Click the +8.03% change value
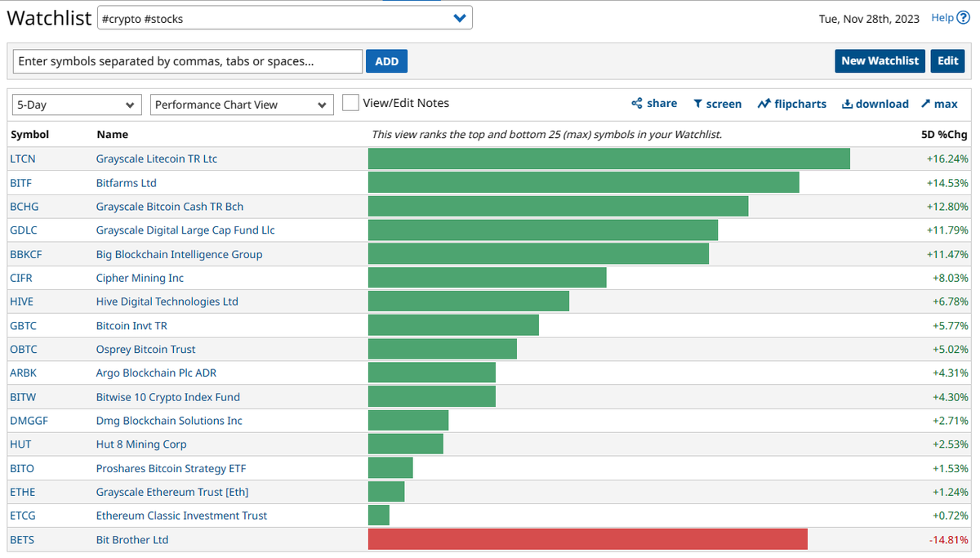The image size is (980, 558). click(x=951, y=278)
